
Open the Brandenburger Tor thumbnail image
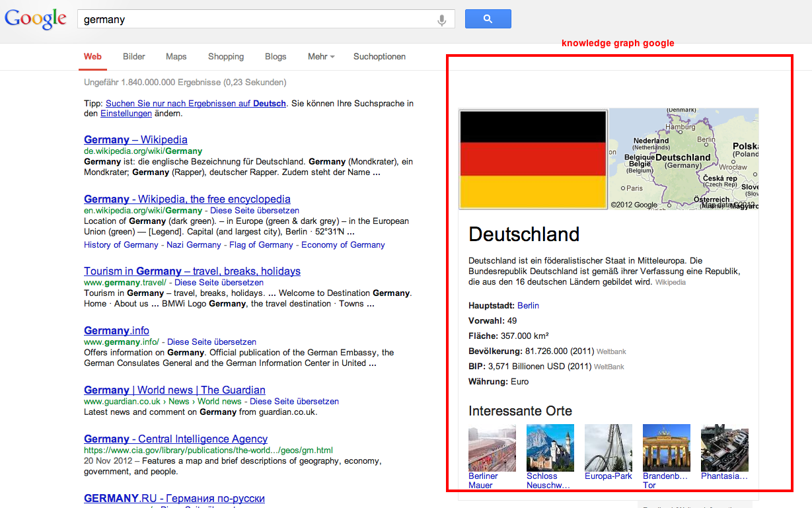[x=667, y=448]
